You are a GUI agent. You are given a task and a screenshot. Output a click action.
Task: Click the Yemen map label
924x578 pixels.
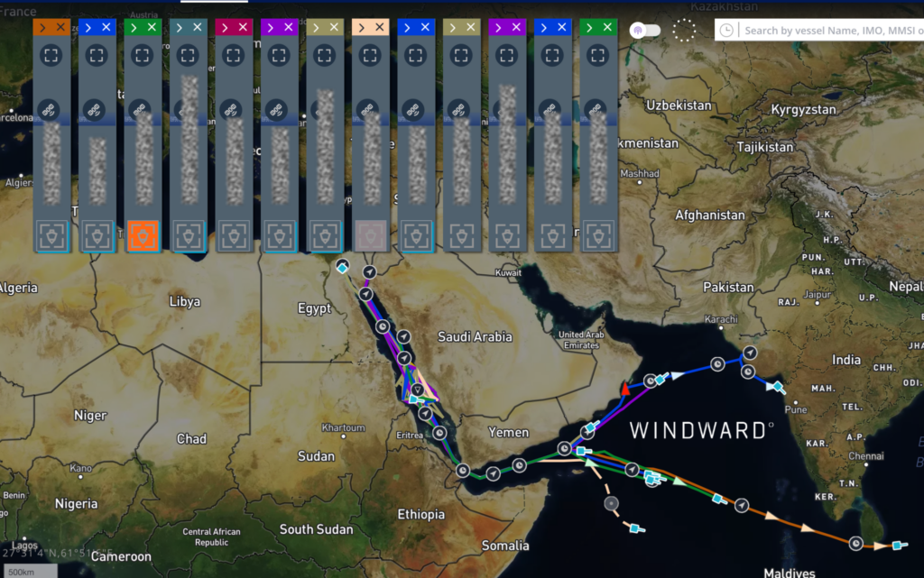coord(508,432)
